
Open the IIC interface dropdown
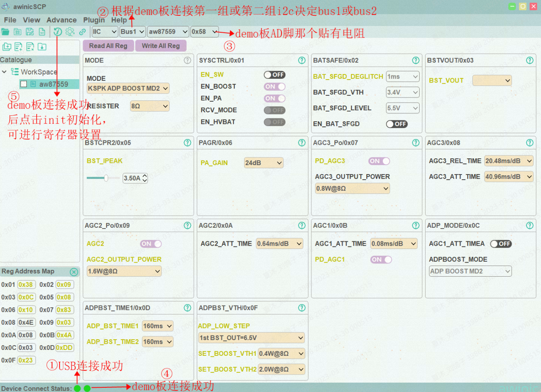(x=105, y=31)
